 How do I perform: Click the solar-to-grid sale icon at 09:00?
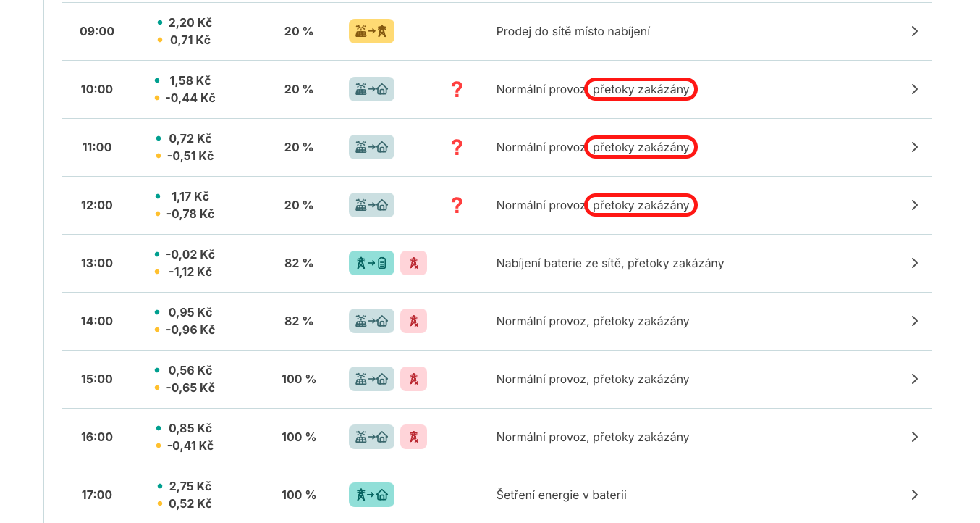[371, 31]
